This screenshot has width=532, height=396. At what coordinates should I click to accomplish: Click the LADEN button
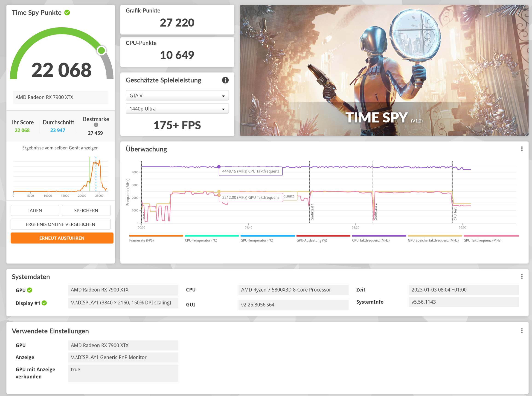(35, 210)
